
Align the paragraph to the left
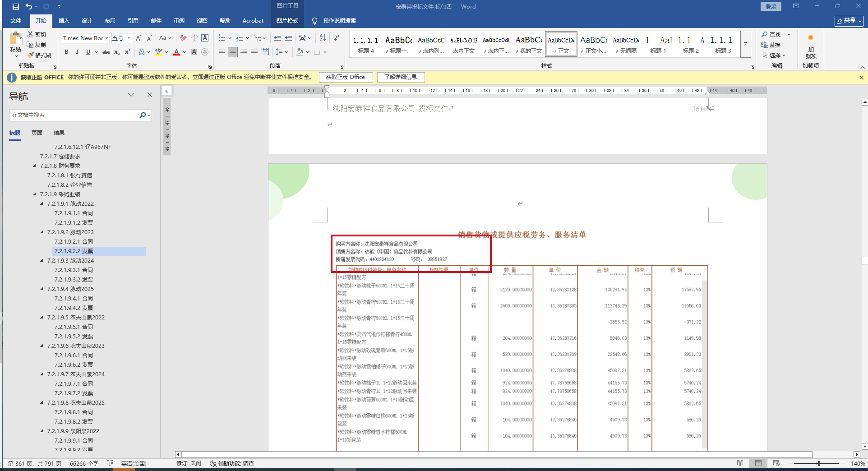(x=222, y=52)
